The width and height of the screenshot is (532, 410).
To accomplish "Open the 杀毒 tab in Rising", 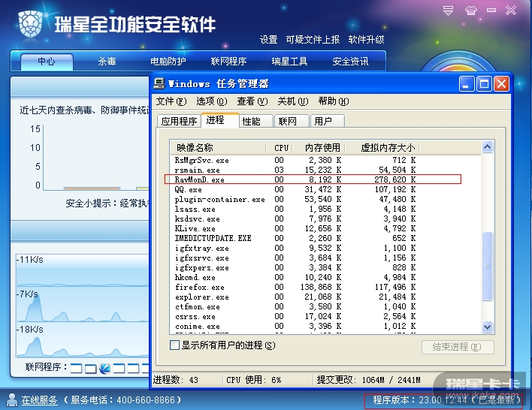I will [x=107, y=62].
